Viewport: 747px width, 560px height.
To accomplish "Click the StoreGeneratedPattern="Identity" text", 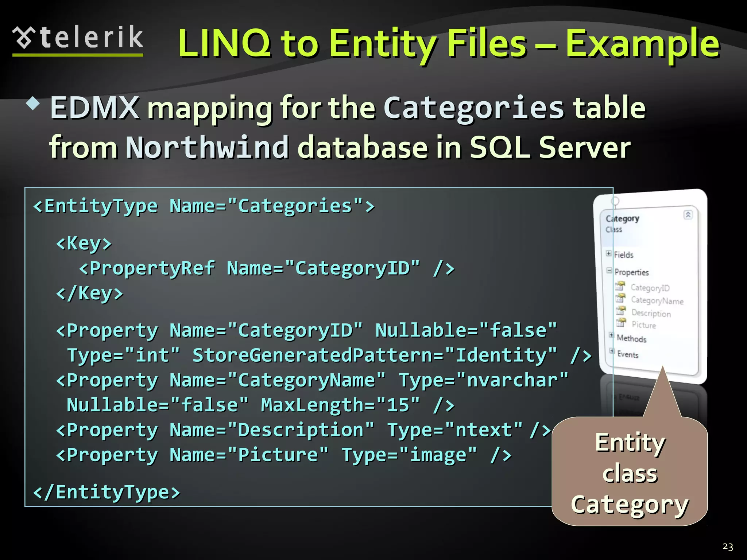I will coord(375,355).
